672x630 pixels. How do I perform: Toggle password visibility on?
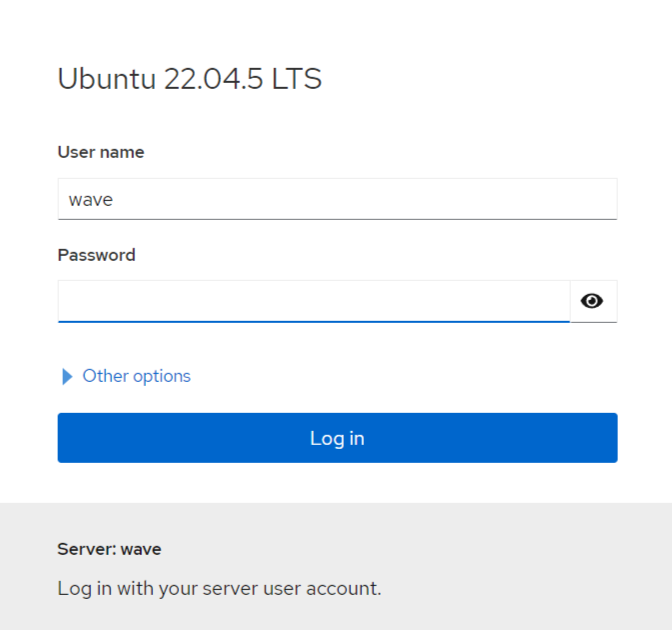(593, 301)
